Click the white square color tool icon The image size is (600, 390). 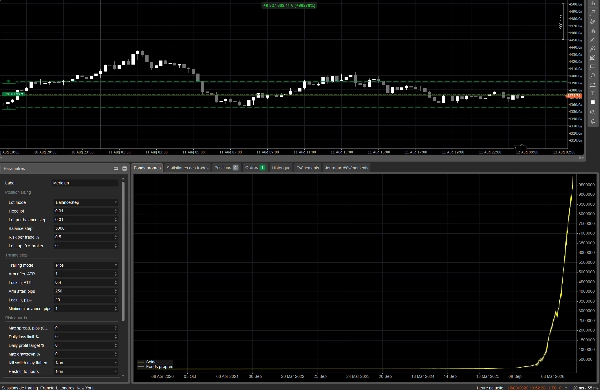(x=593, y=102)
